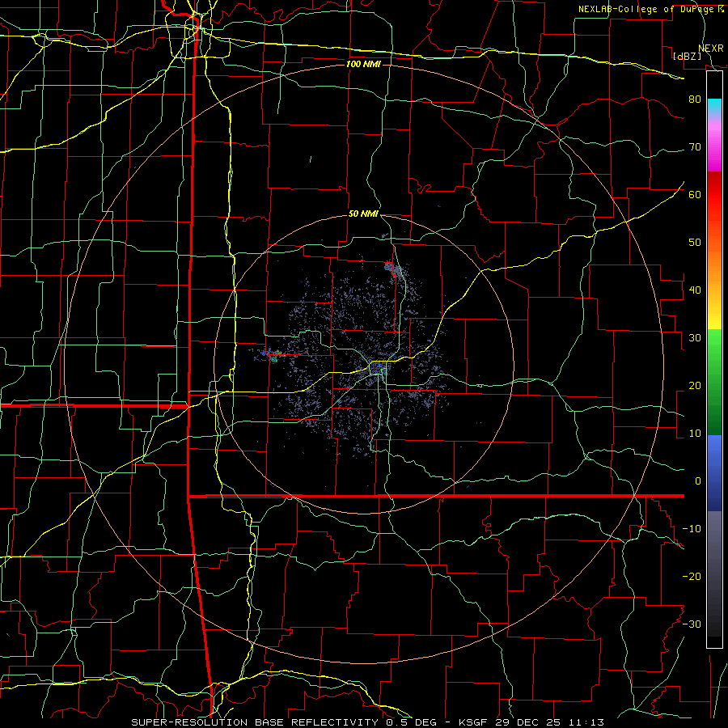Click the -10 dBZ scale value

(x=692, y=529)
